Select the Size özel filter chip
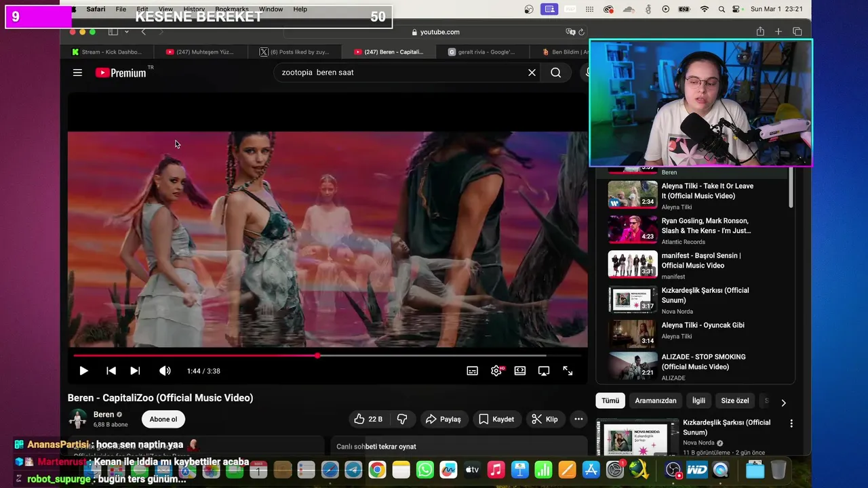Image resolution: width=868 pixels, height=488 pixels. tap(735, 401)
